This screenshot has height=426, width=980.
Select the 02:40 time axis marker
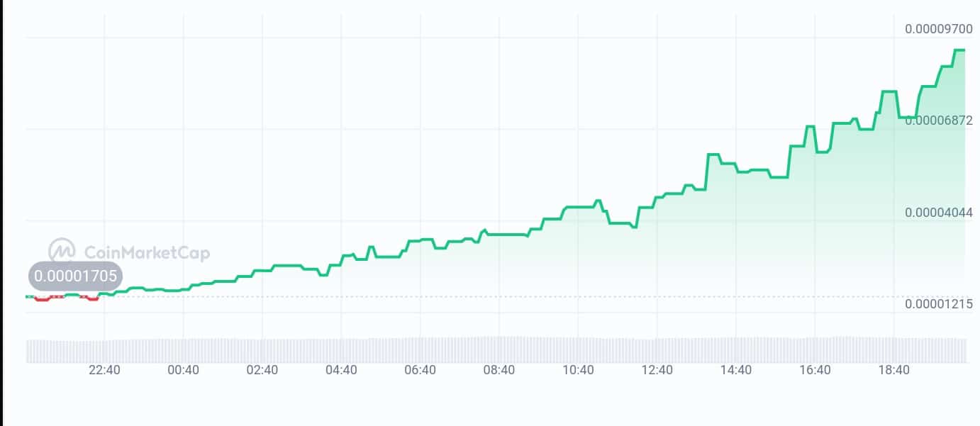coord(262,370)
